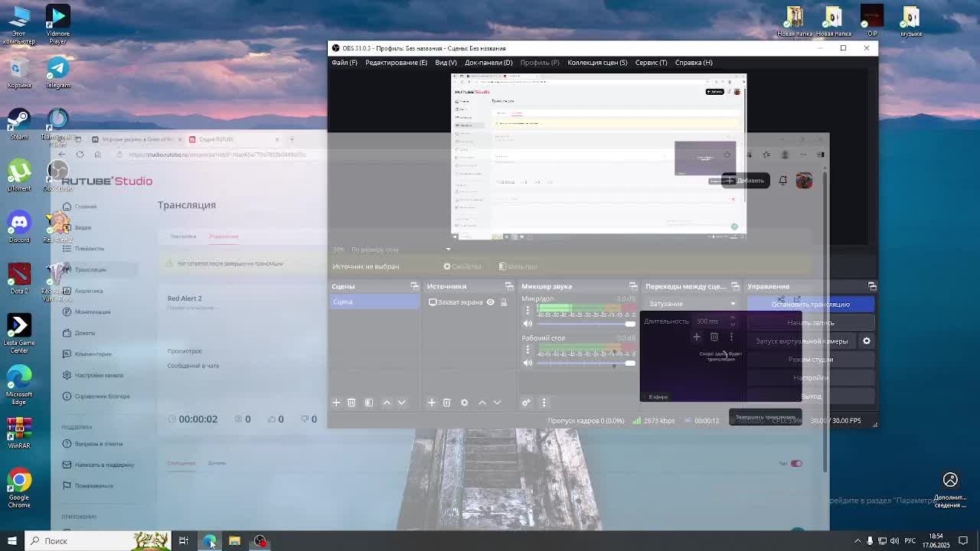Open scene filters icon in the Сцены panel

[368, 403]
